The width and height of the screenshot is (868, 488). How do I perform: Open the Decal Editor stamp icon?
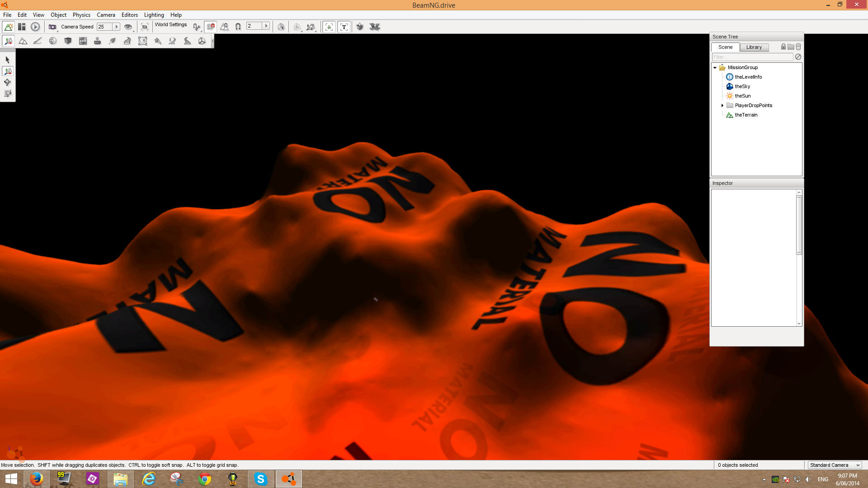coord(98,41)
